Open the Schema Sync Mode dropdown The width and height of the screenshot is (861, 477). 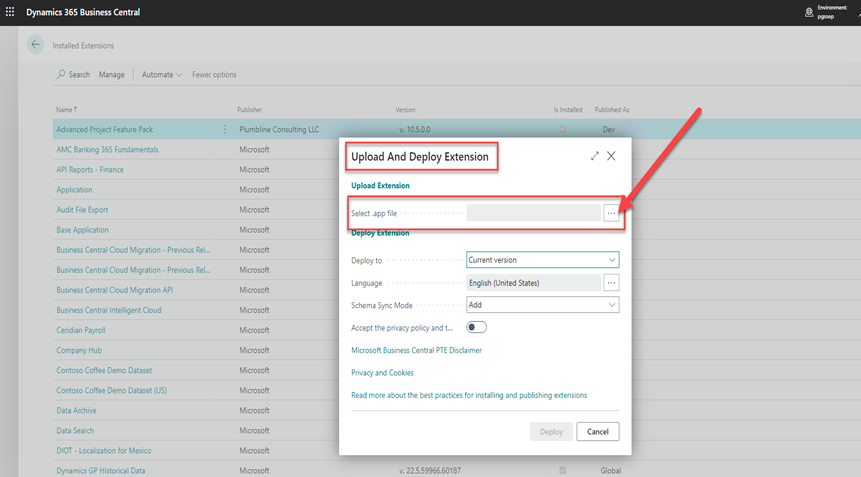(543, 305)
